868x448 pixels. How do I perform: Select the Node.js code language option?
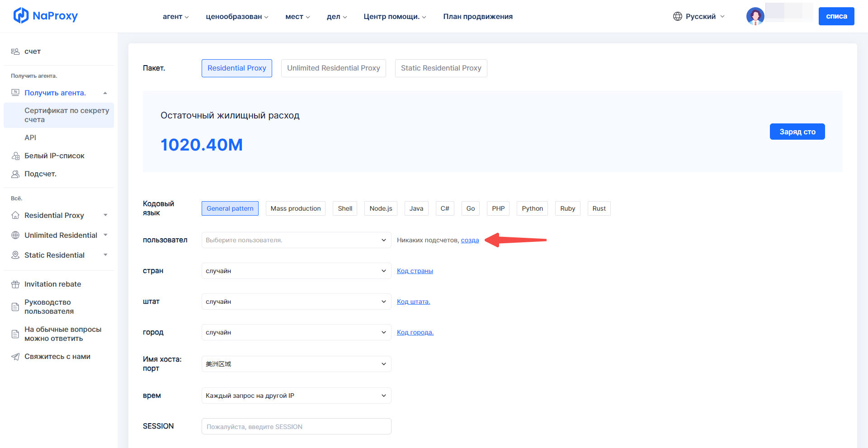point(381,208)
